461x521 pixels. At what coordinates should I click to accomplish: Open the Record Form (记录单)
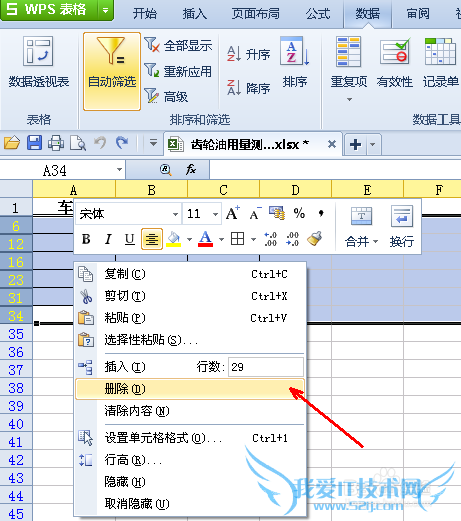pyautogui.click(x=441, y=62)
